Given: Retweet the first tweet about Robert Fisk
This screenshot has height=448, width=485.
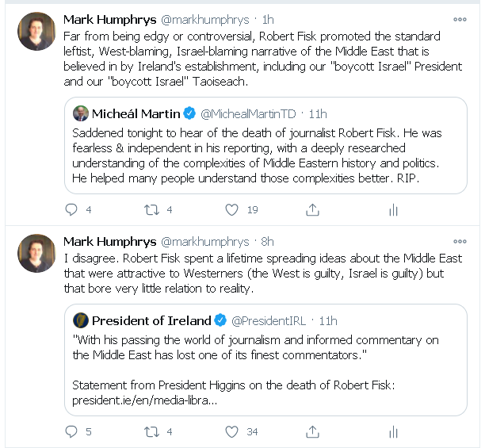Looking at the screenshot, I should click(x=151, y=210).
